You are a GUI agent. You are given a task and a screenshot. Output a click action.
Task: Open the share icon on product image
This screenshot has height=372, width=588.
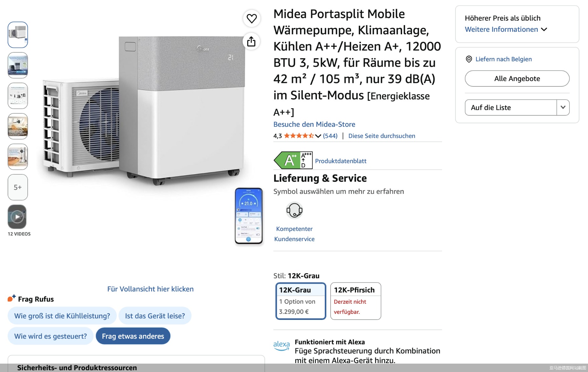point(251,41)
